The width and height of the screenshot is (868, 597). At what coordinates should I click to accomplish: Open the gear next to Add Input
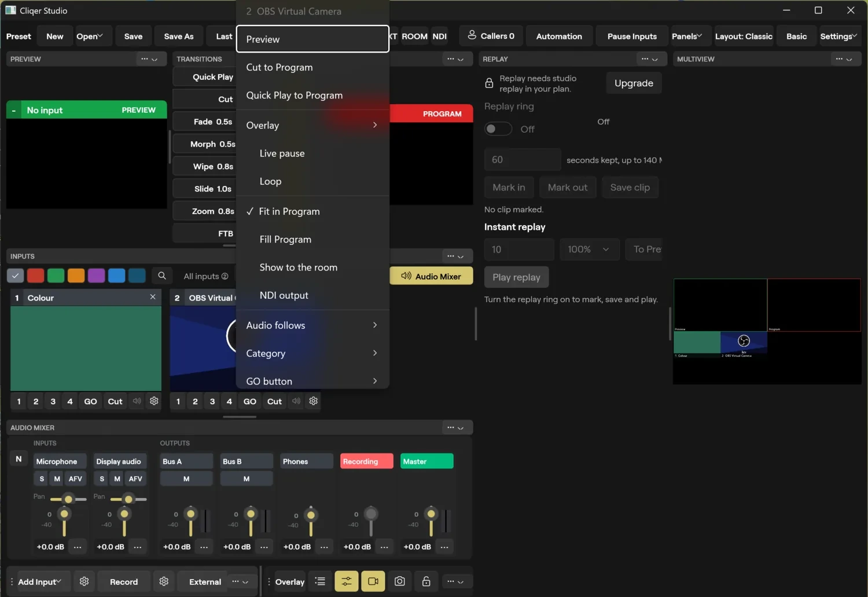coord(84,581)
